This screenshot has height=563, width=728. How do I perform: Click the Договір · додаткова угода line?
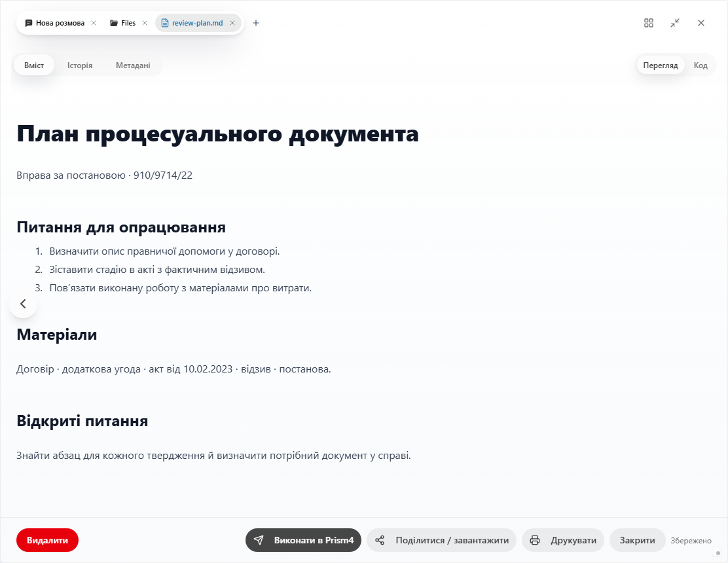pos(173,369)
